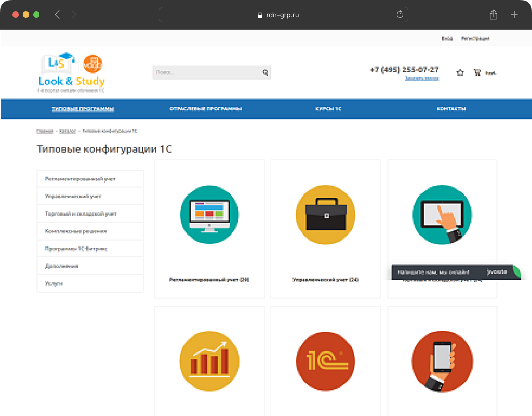The height and width of the screenshot is (416, 532).
Task: Click the red 1C logo icon
Action: (326, 361)
